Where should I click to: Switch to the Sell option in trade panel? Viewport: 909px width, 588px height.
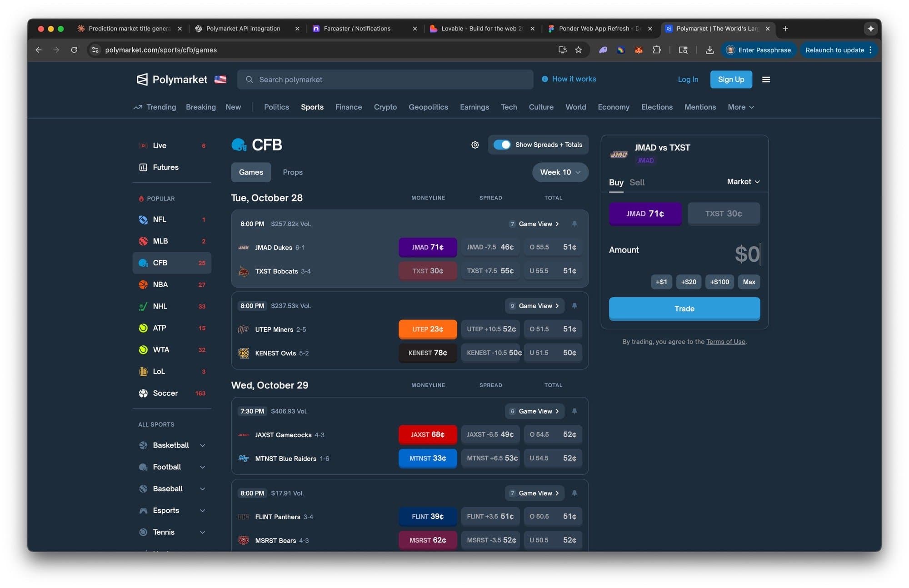637,182
